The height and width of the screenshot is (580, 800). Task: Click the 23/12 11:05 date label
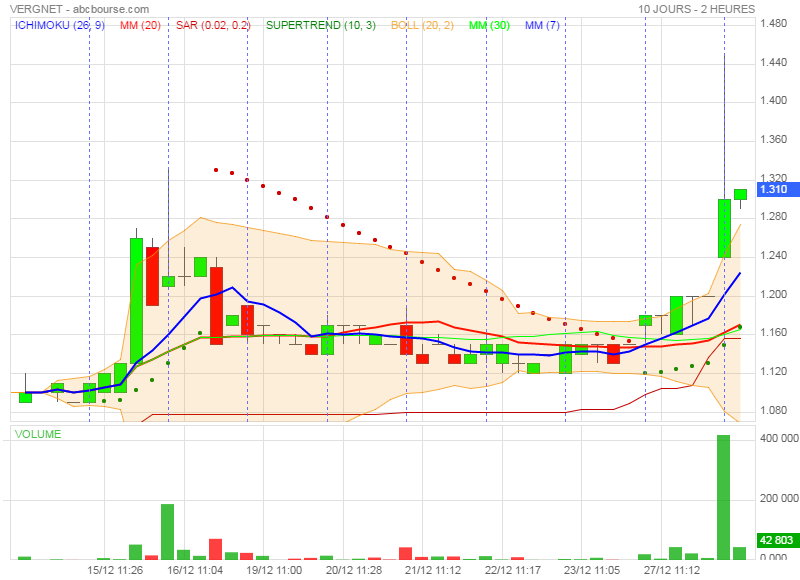click(592, 570)
